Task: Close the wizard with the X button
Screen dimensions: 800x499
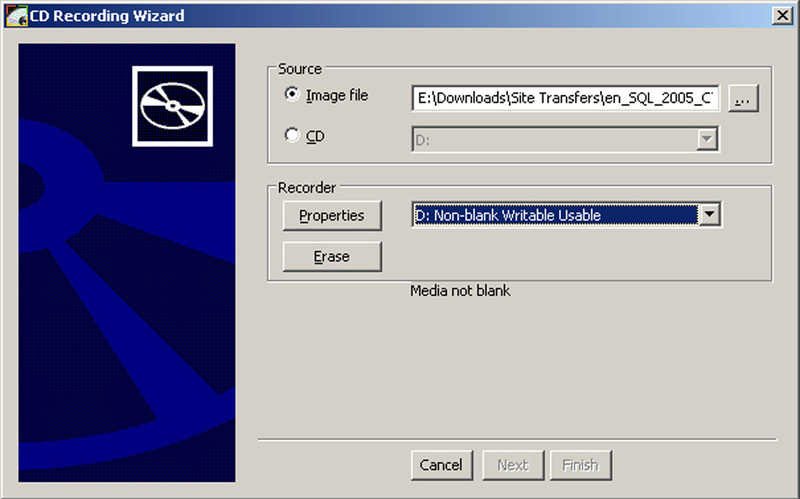Action: [x=782, y=16]
